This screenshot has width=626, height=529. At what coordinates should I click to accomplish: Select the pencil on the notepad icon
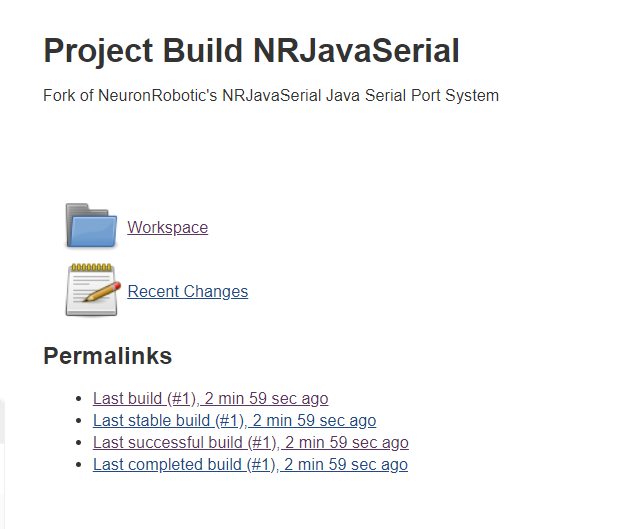point(102,291)
